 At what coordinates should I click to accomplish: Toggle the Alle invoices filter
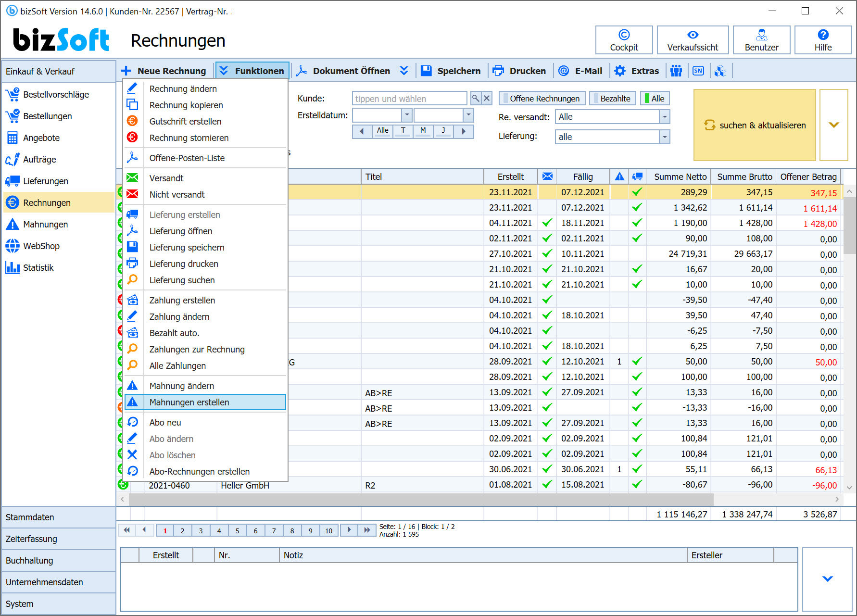[655, 98]
